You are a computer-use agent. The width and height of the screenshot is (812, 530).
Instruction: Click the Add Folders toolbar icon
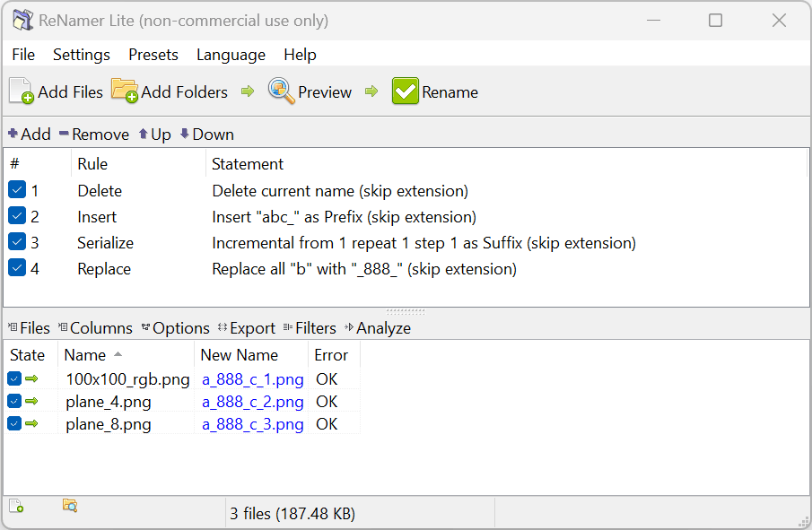[x=125, y=91]
